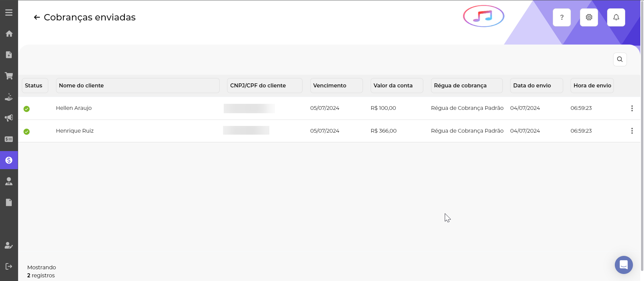Open the shopping cart sidebar section
Image resolution: width=644 pixels, height=281 pixels.
9,76
